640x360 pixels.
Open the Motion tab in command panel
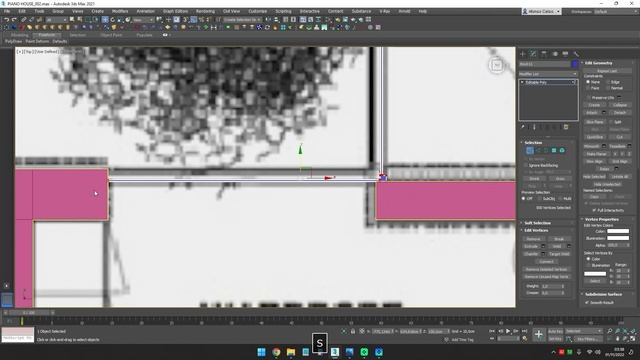pyautogui.click(x=555, y=54)
